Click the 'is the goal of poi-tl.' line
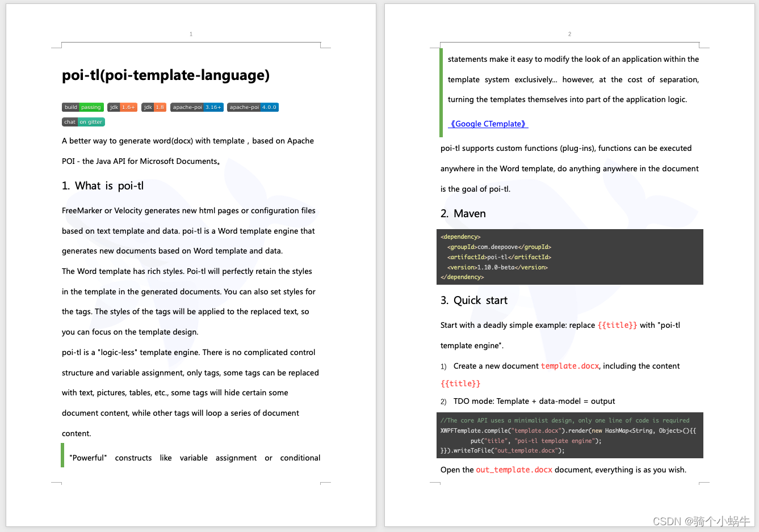The width and height of the screenshot is (759, 532). [x=476, y=189]
